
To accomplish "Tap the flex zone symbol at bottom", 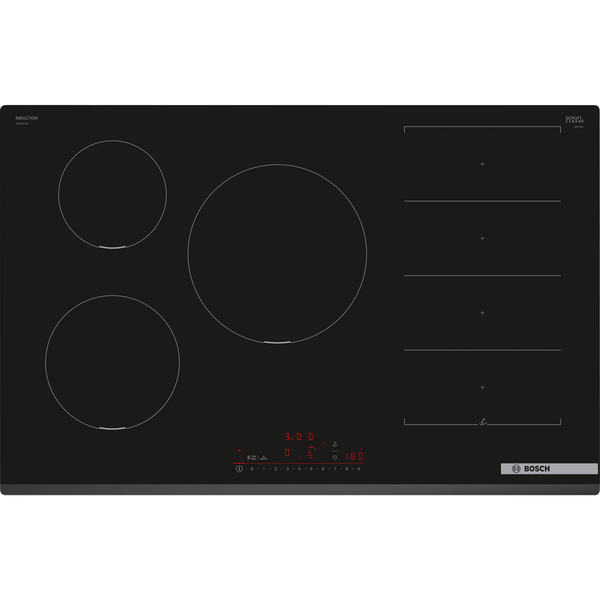I will click(x=482, y=421).
